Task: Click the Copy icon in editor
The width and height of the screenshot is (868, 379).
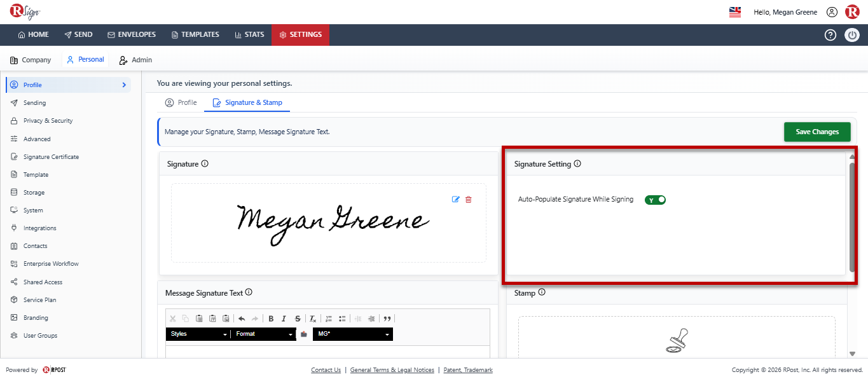Action: (x=186, y=319)
